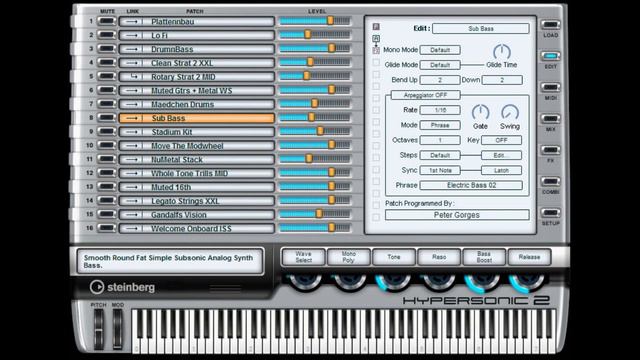Click level slider for Sub Bass
This screenshot has height=360, width=640.
click(x=315, y=118)
